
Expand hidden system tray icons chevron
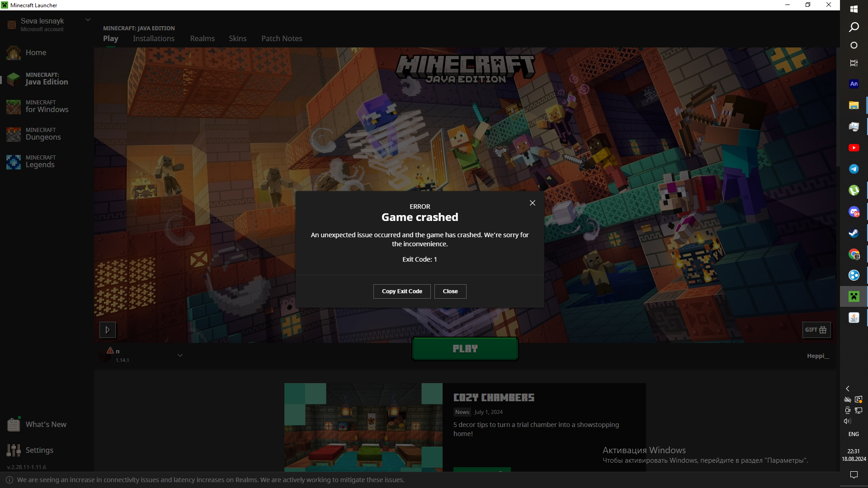[848, 389]
